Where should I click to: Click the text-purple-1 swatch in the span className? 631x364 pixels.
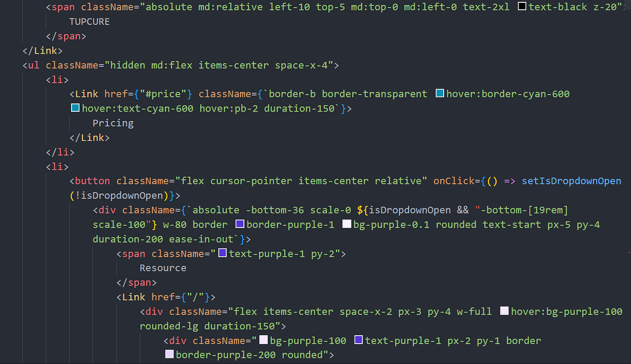tap(222, 253)
